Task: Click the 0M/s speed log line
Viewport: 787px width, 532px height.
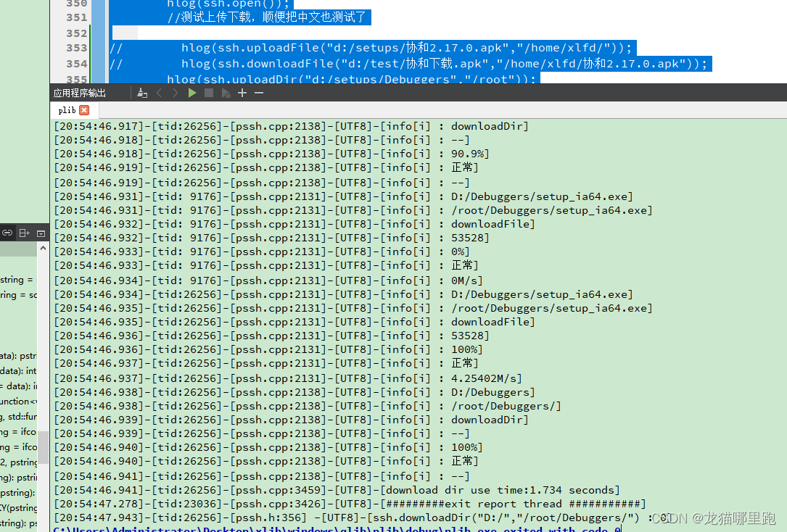Action: [268, 280]
